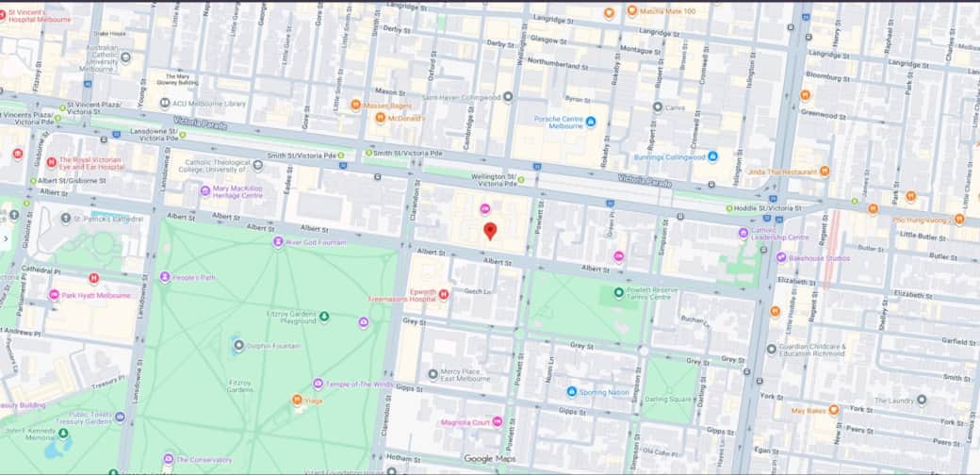
Task: Select the Byron St street label
Action: (x=579, y=99)
